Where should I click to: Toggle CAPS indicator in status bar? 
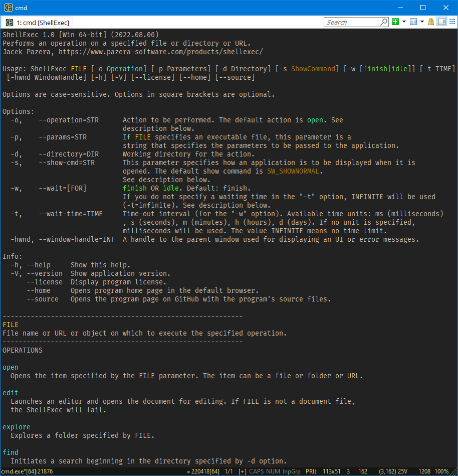pos(258,472)
